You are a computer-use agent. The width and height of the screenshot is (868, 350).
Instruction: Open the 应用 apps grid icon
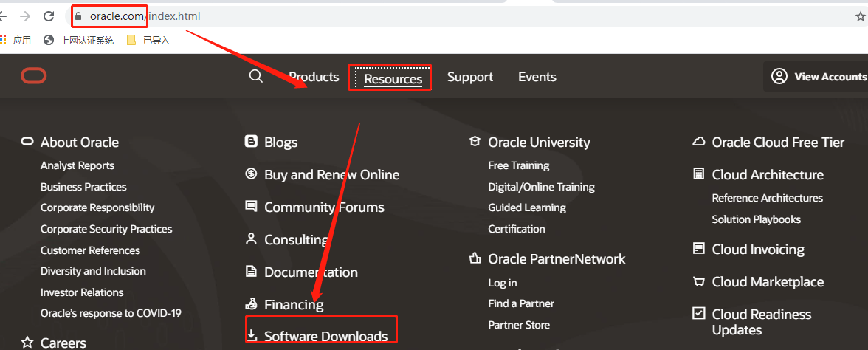pyautogui.click(x=3, y=40)
